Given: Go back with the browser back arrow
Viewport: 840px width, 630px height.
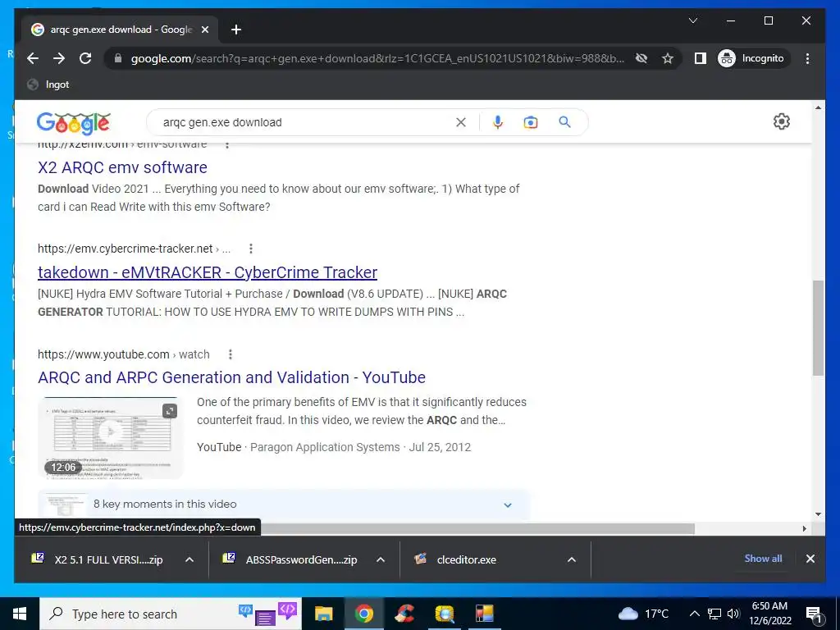Looking at the screenshot, I should pyautogui.click(x=33, y=58).
